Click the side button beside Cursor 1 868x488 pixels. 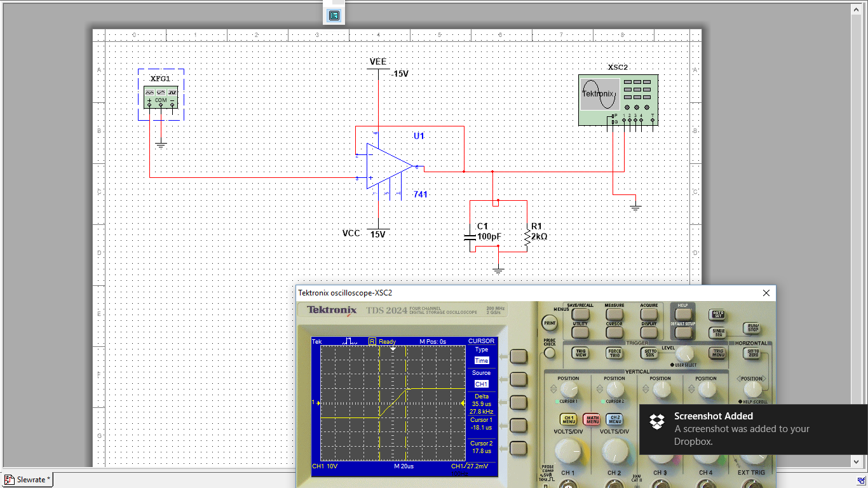point(519,425)
